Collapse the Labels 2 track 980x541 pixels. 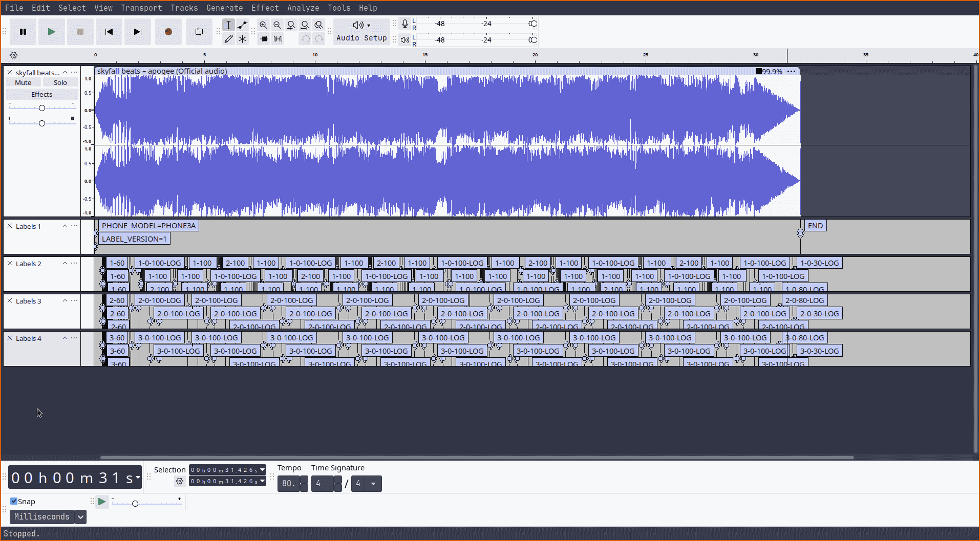(x=65, y=263)
